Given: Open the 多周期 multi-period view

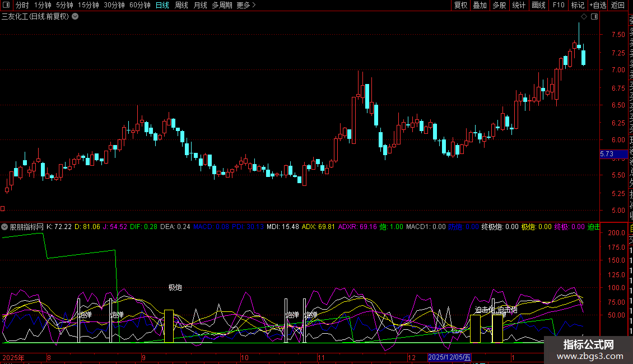Looking at the screenshot, I should pos(222,5).
